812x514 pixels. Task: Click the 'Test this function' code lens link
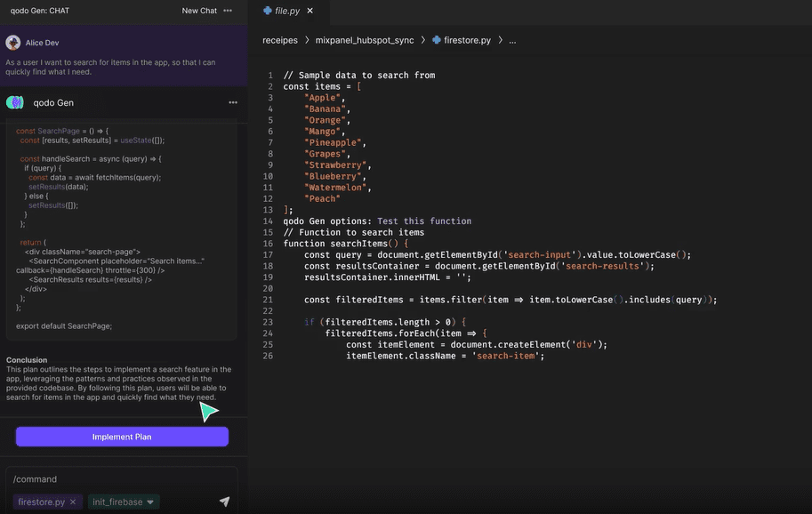click(424, 221)
